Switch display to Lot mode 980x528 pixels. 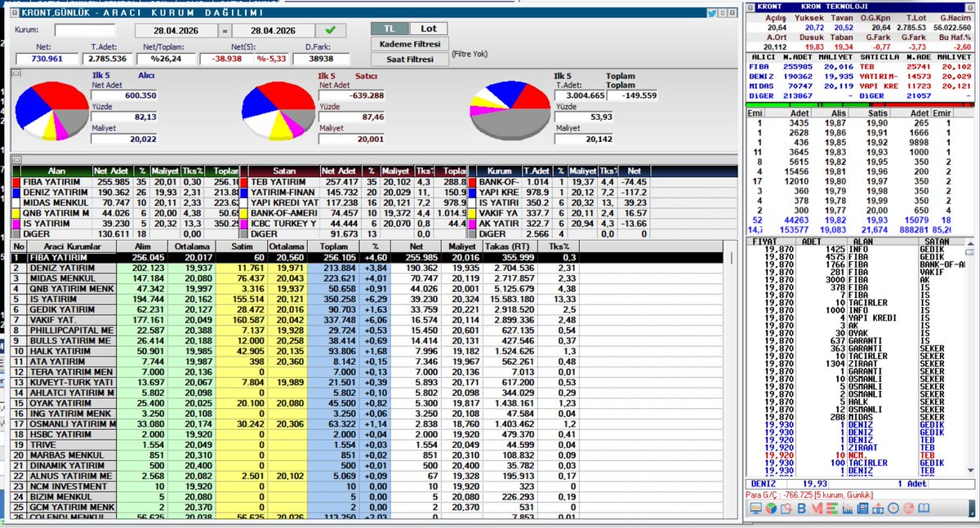click(x=429, y=29)
